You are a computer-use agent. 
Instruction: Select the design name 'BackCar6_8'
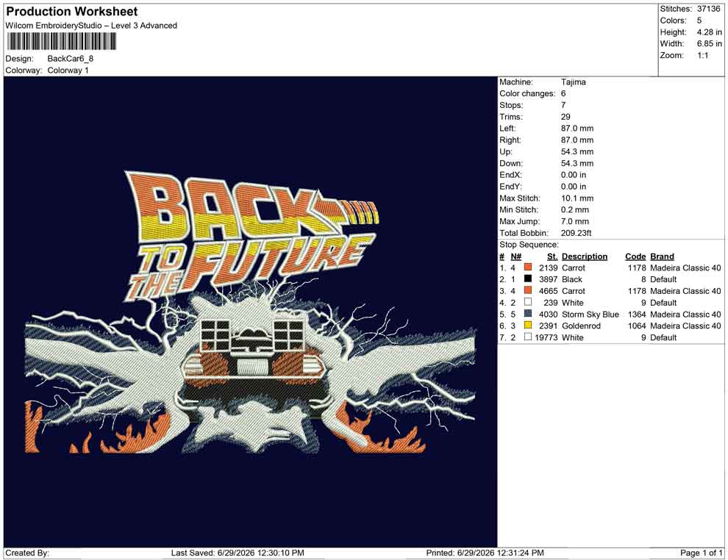click(x=70, y=59)
